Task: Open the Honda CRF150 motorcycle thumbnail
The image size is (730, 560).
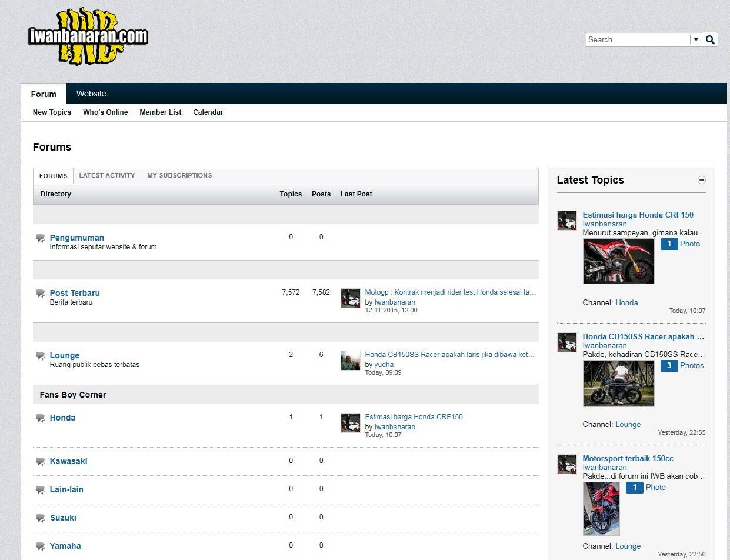Action: pos(619,261)
